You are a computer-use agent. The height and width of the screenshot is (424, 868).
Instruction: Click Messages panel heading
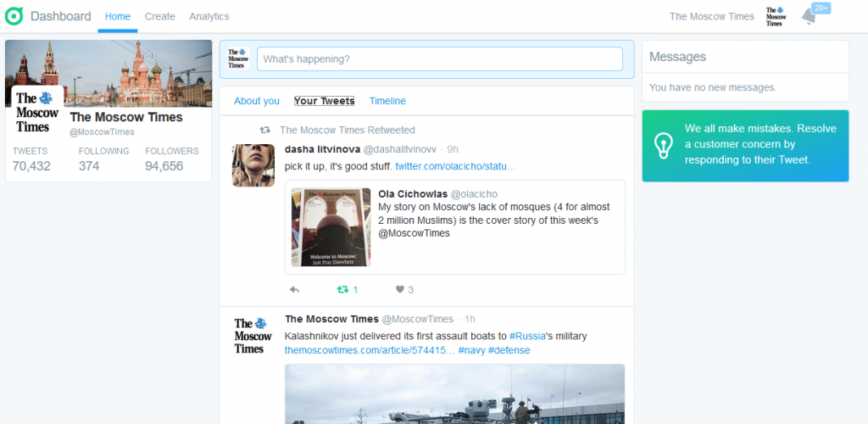point(677,57)
